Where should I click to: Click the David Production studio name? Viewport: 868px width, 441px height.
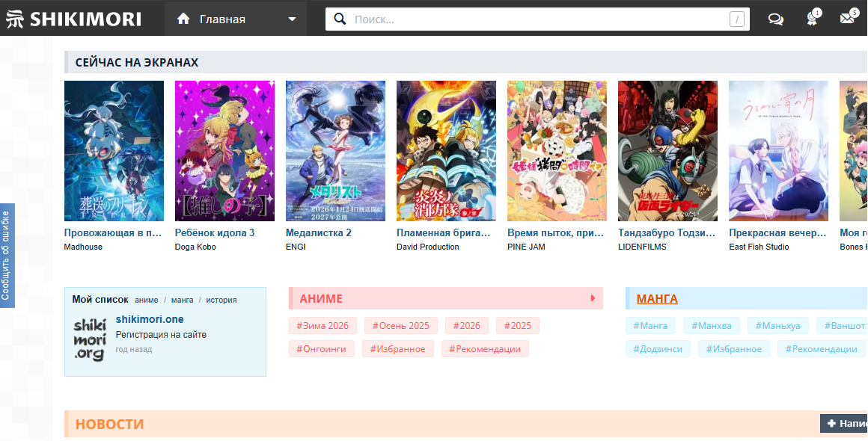tap(428, 247)
